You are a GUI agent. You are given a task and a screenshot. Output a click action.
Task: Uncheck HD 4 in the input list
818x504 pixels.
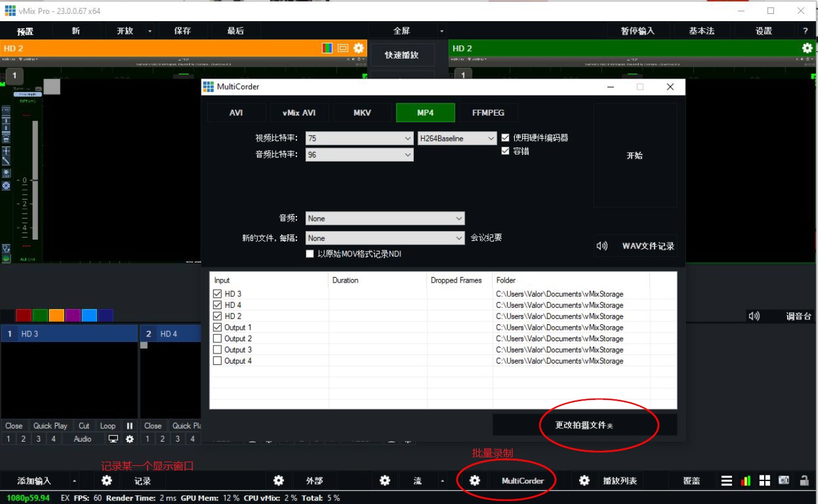(218, 305)
